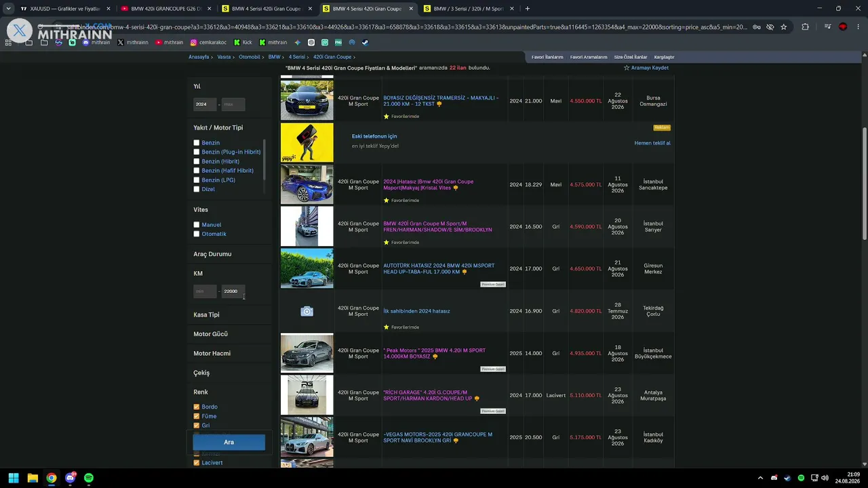Check the Benzin (Plug-in Hibrit) checkbox
The height and width of the screenshot is (488, 868).
point(197,152)
